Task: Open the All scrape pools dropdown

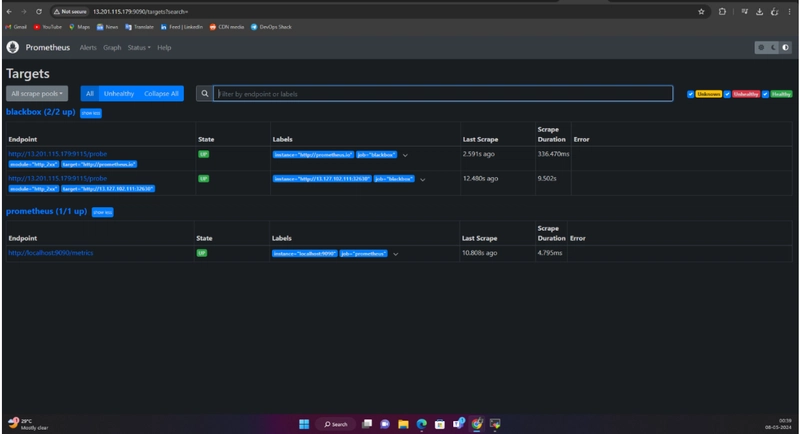Action: tap(37, 93)
